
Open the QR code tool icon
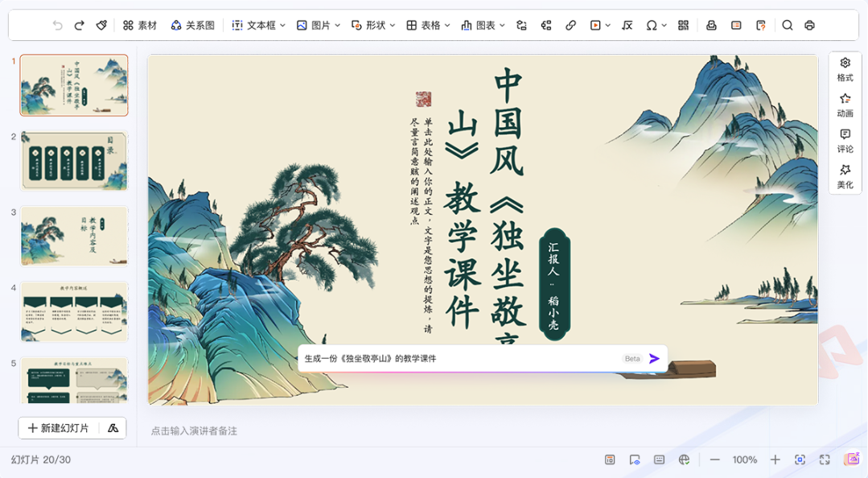coord(683,26)
